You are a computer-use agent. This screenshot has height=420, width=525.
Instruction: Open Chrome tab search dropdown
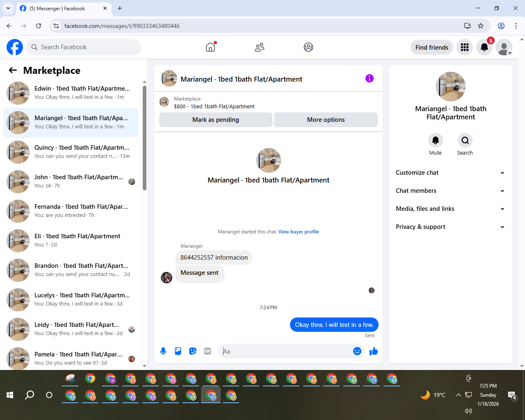click(8, 8)
